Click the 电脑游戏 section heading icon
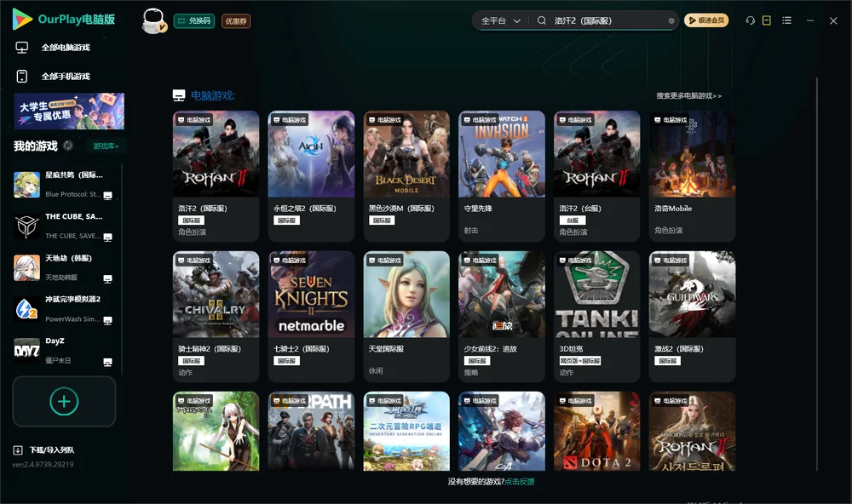Image resolution: width=852 pixels, height=504 pixels. (179, 95)
